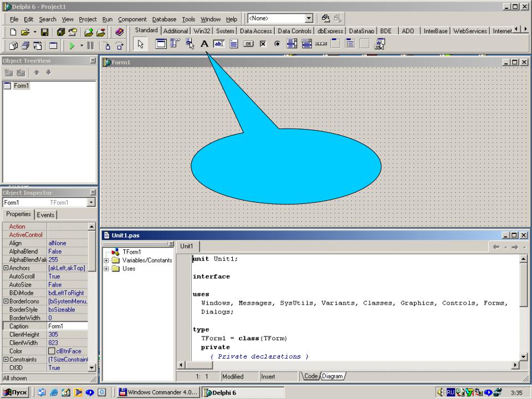Screen dimensions: 532x399
Task: Open the File menu
Action: [14, 19]
